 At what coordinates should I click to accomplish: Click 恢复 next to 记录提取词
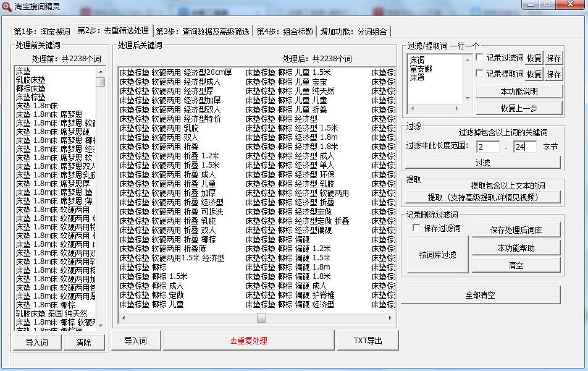tap(534, 74)
